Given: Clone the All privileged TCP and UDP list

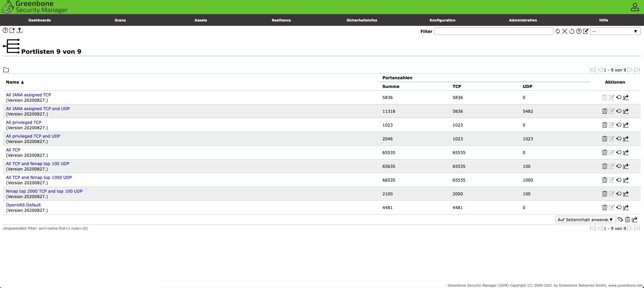Looking at the screenshot, I should click(x=619, y=139).
